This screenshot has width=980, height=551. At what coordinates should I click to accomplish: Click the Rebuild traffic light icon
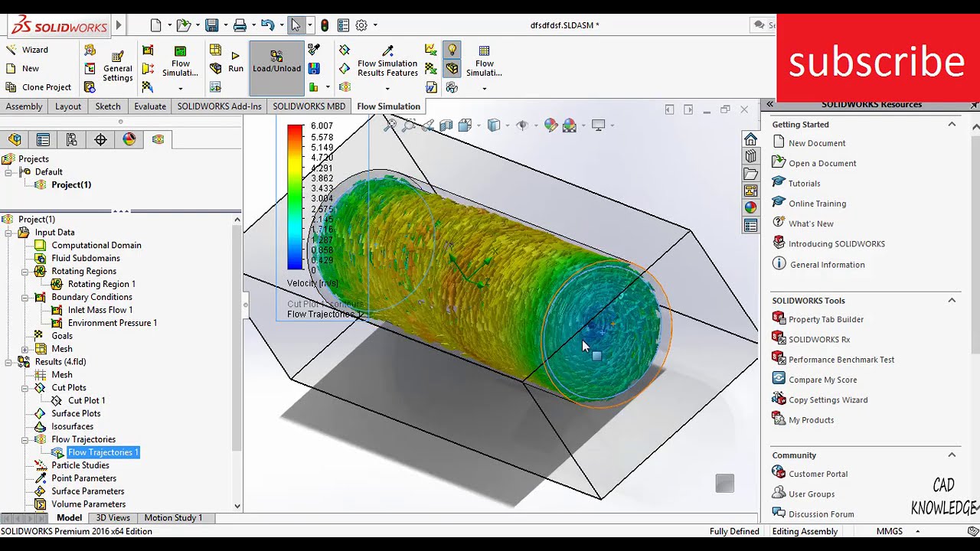[x=325, y=25]
